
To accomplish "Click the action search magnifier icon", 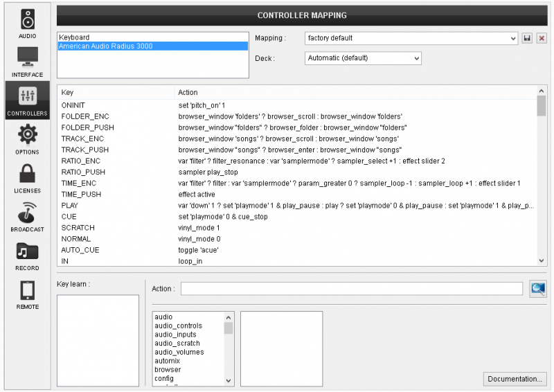I will 538,289.
